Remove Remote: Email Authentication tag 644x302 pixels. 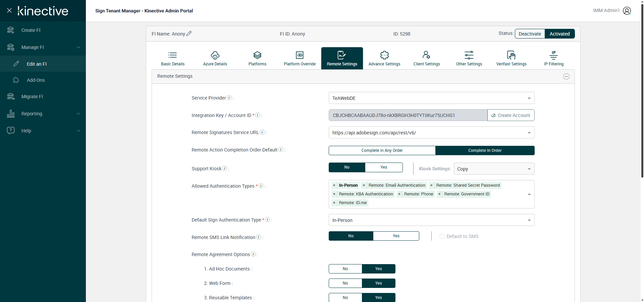click(364, 185)
